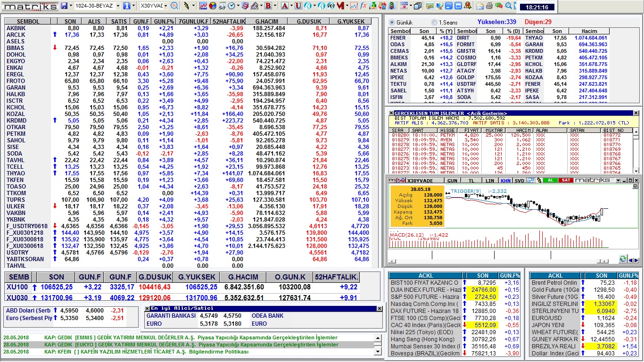Viewport: 644px width, 362px height.
Task: Select the TL tab in chart window
Action: point(471,181)
